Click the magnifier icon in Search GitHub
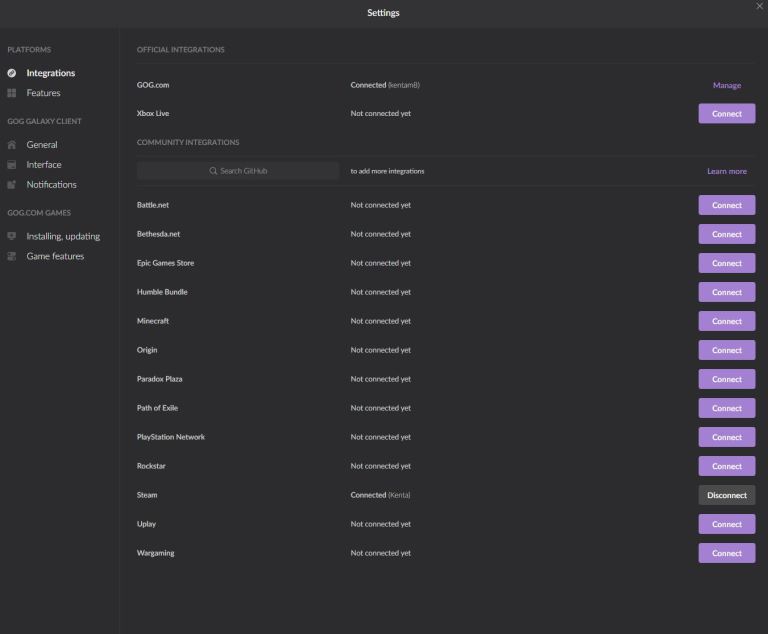This screenshot has height=634, width=768. (x=213, y=171)
